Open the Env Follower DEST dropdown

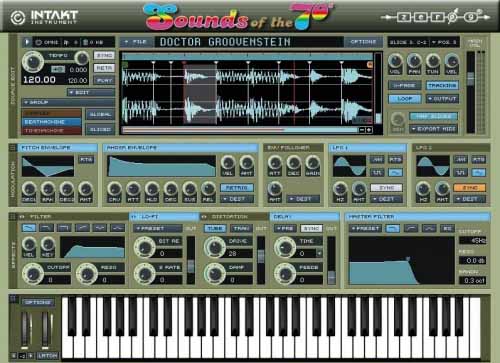(303, 199)
